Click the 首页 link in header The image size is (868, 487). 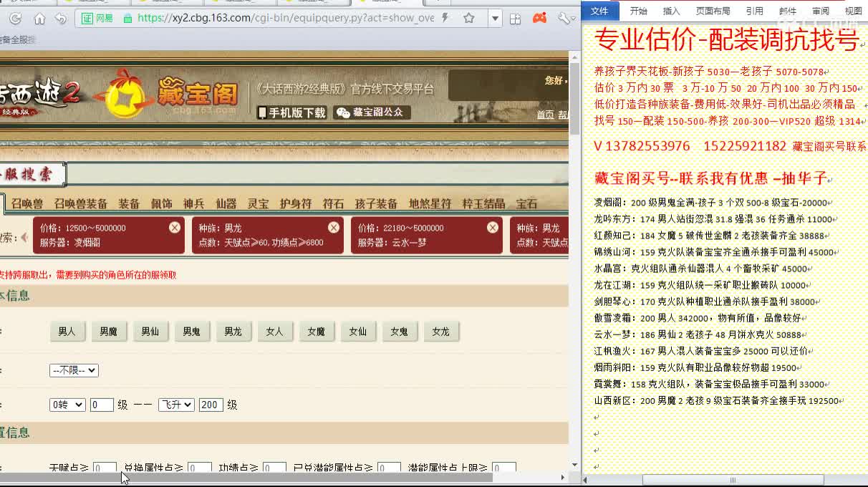545,115
